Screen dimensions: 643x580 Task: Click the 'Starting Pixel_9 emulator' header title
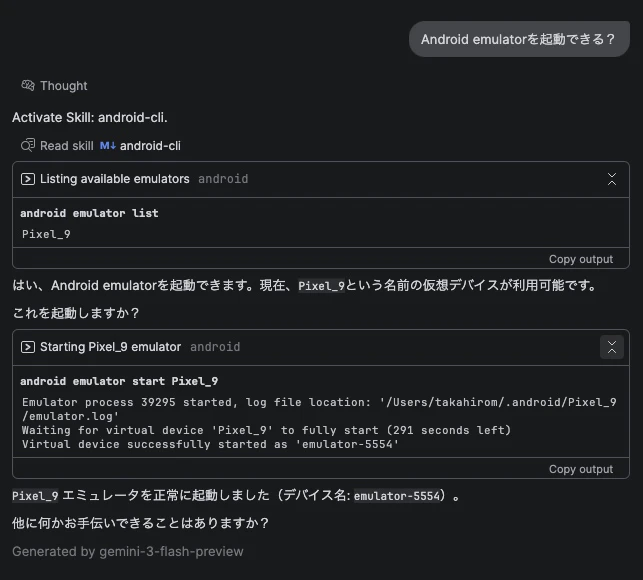tap(110, 347)
